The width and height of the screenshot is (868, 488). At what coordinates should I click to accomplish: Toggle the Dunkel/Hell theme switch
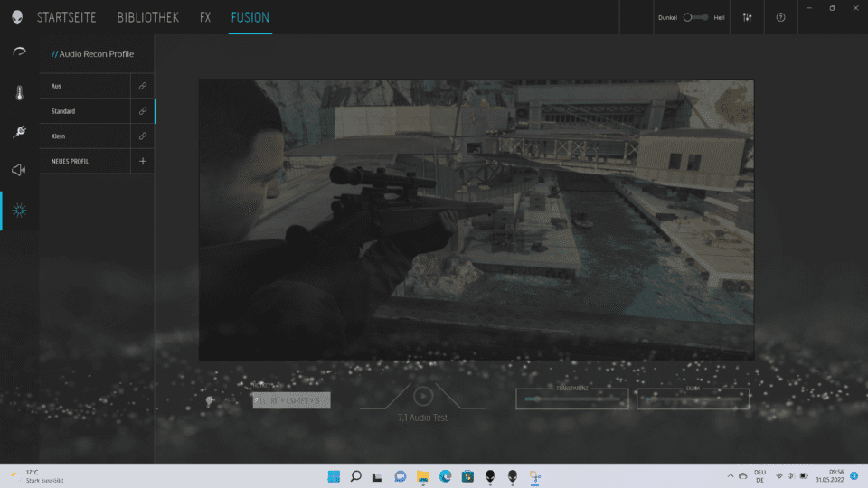tap(693, 17)
